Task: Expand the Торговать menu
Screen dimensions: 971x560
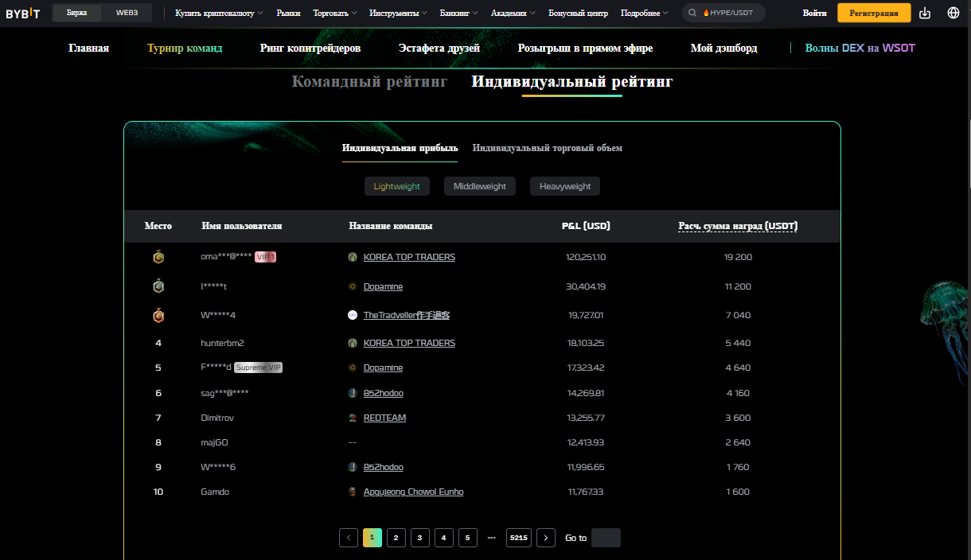Action: (335, 13)
